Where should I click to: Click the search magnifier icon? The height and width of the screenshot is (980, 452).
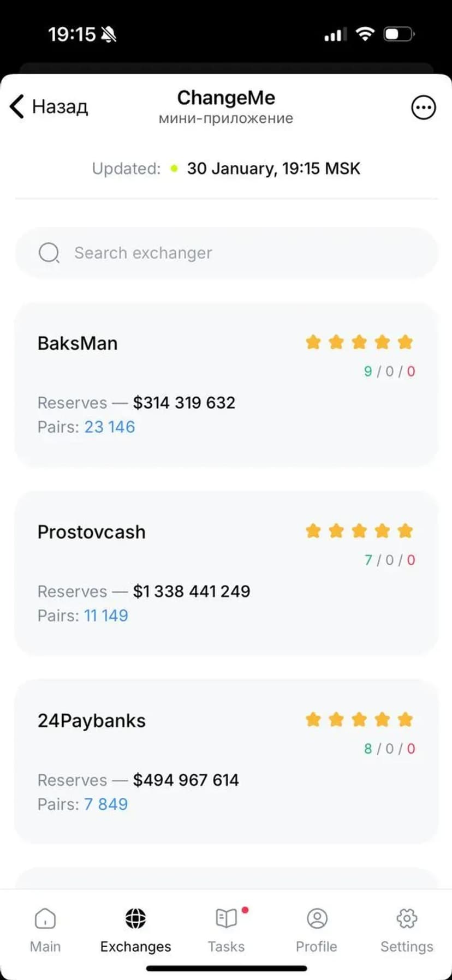pyautogui.click(x=49, y=253)
